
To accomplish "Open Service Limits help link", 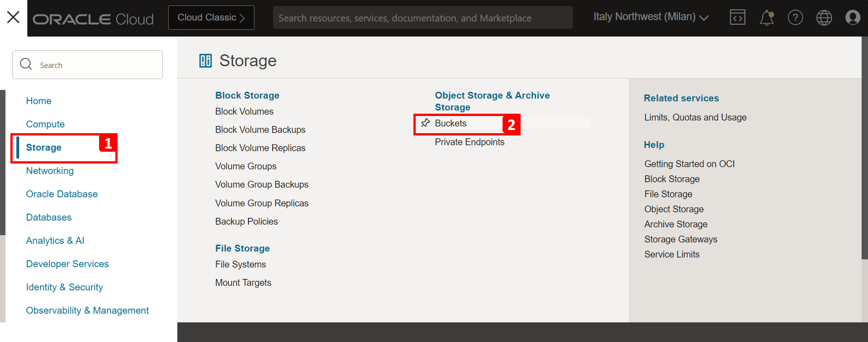I will coord(672,255).
